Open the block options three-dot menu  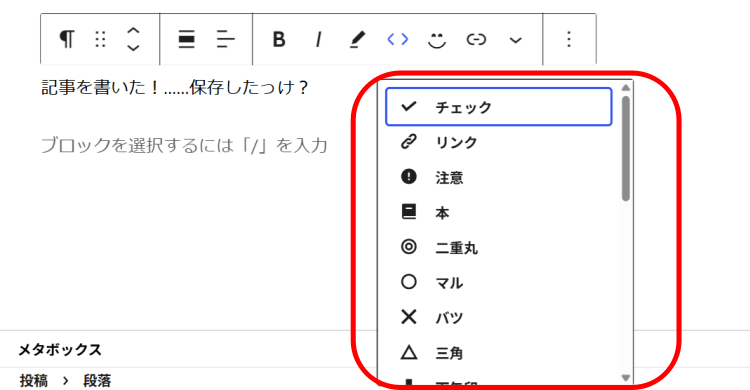(x=569, y=39)
